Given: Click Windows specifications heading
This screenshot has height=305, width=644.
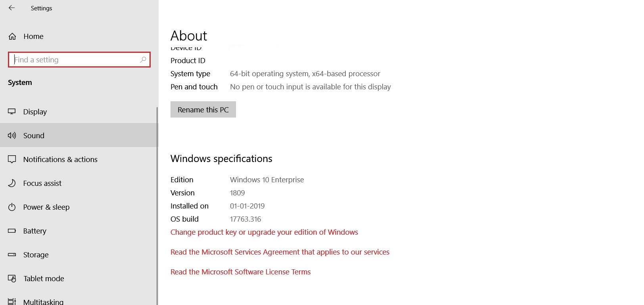Looking at the screenshot, I should (221, 159).
